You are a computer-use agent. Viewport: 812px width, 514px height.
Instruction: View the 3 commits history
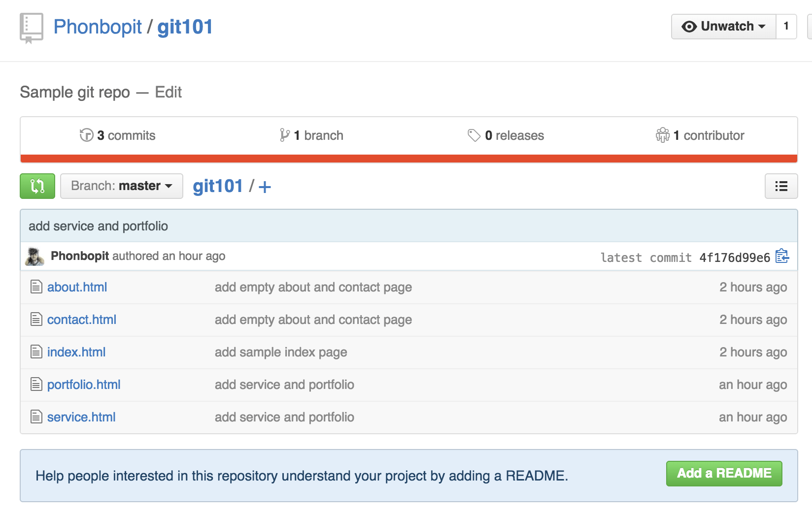[117, 135]
